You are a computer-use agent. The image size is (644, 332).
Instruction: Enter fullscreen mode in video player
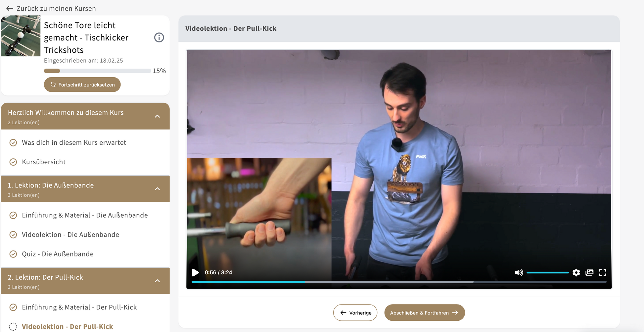click(603, 272)
